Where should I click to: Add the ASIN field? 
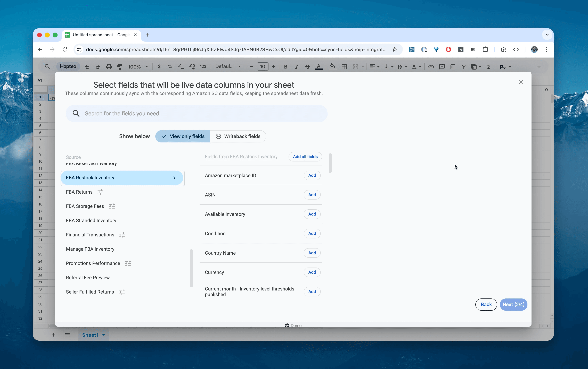(x=312, y=195)
